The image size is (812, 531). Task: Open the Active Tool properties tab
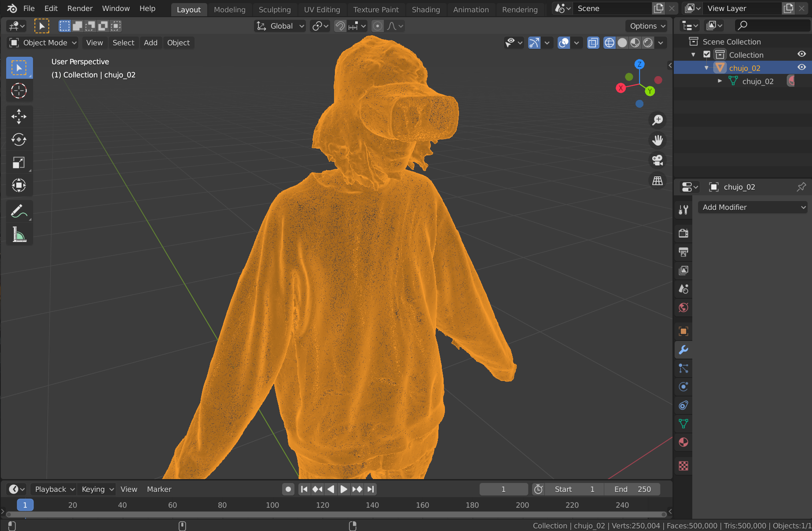pyautogui.click(x=683, y=210)
